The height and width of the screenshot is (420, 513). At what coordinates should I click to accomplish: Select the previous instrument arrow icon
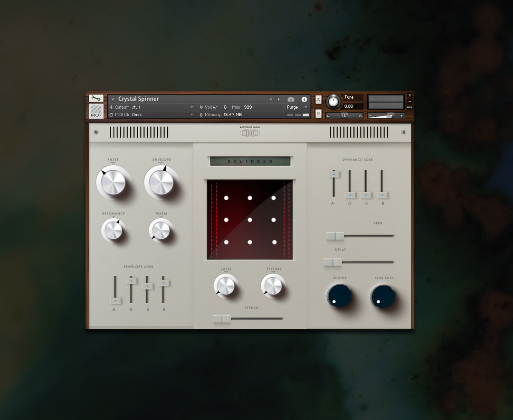tap(271, 99)
